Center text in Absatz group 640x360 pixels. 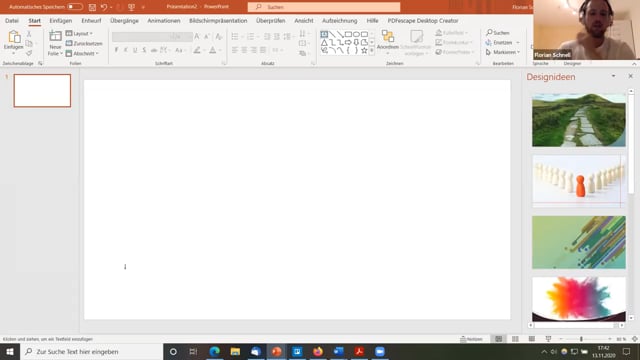pyautogui.click(x=244, y=50)
